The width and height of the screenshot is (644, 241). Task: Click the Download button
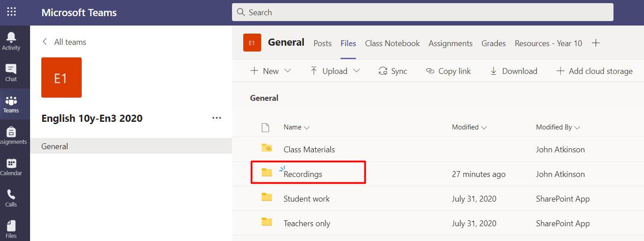(513, 71)
